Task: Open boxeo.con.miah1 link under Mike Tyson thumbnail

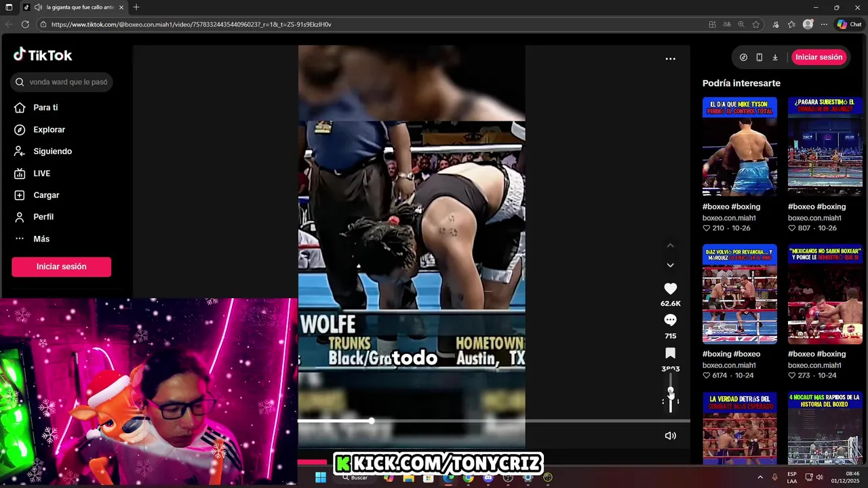Action: 729,218
